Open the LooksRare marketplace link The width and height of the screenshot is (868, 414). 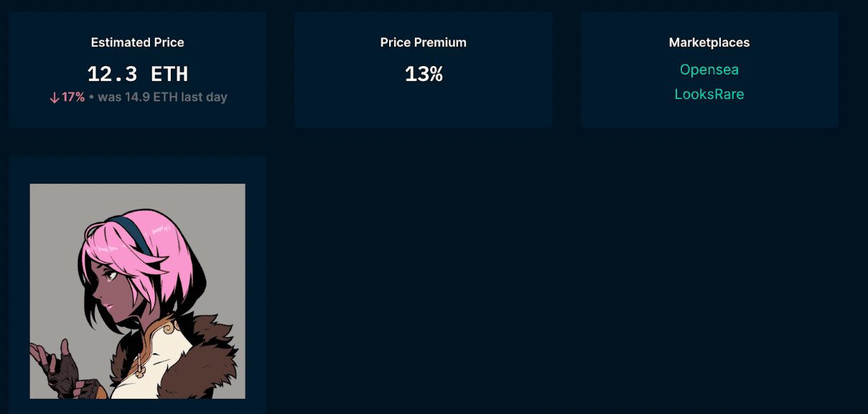tap(709, 94)
